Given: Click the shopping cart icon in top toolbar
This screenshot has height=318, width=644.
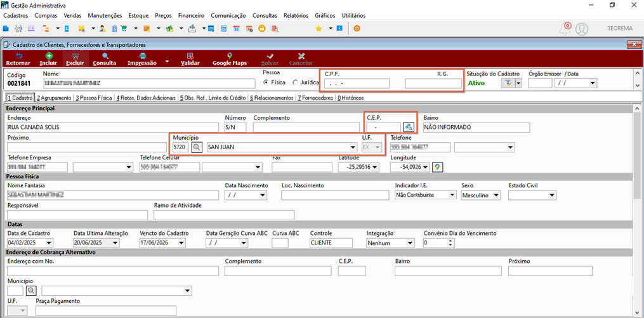Looking at the screenshot, I should point(124,29).
